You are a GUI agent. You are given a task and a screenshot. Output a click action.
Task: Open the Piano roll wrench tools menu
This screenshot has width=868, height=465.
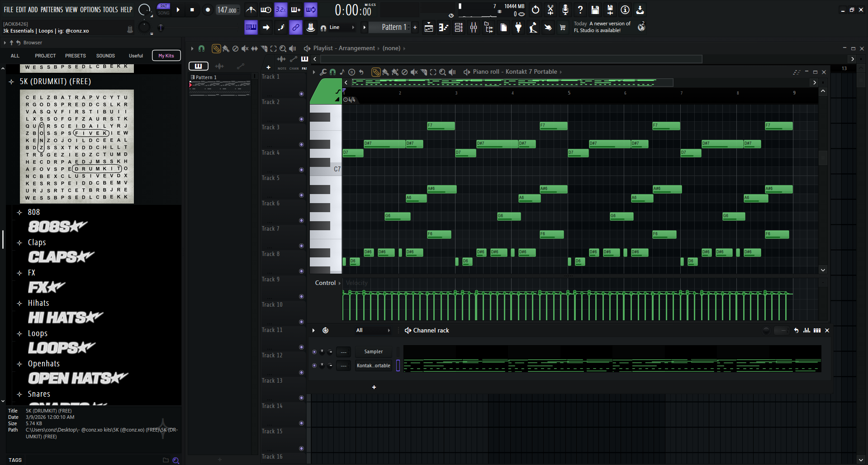pos(323,72)
